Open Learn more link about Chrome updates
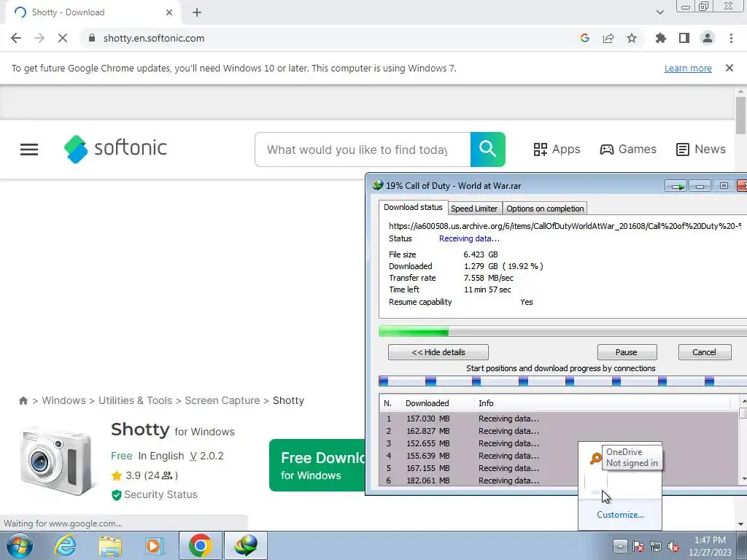747x560 pixels. (688, 68)
